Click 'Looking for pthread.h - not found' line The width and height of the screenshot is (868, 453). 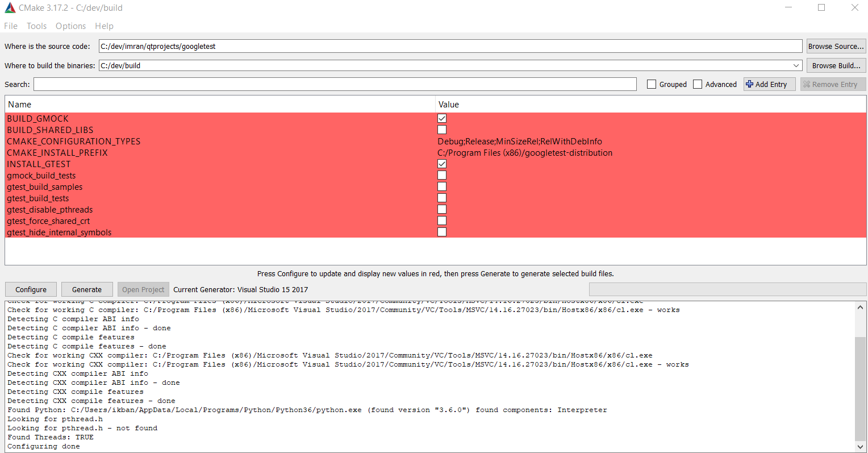pos(82,428)
